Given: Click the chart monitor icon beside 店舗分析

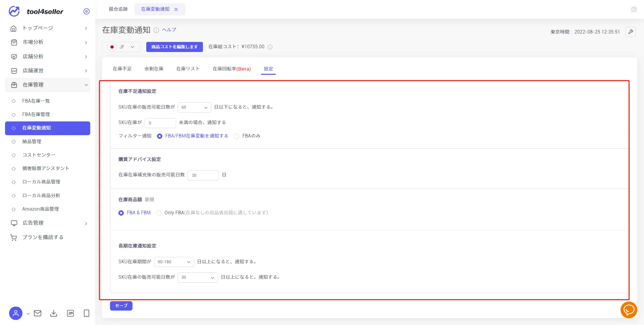Looking at the screenshot, I should [14, 57].
